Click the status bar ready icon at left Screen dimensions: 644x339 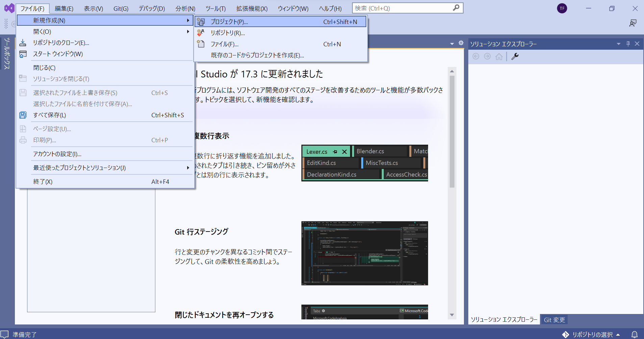4,334
